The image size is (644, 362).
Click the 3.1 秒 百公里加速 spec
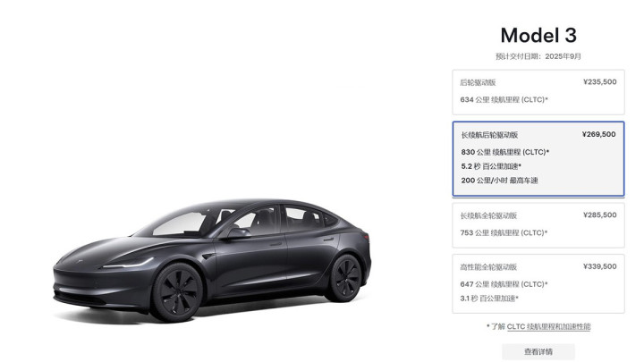(489, 299)
